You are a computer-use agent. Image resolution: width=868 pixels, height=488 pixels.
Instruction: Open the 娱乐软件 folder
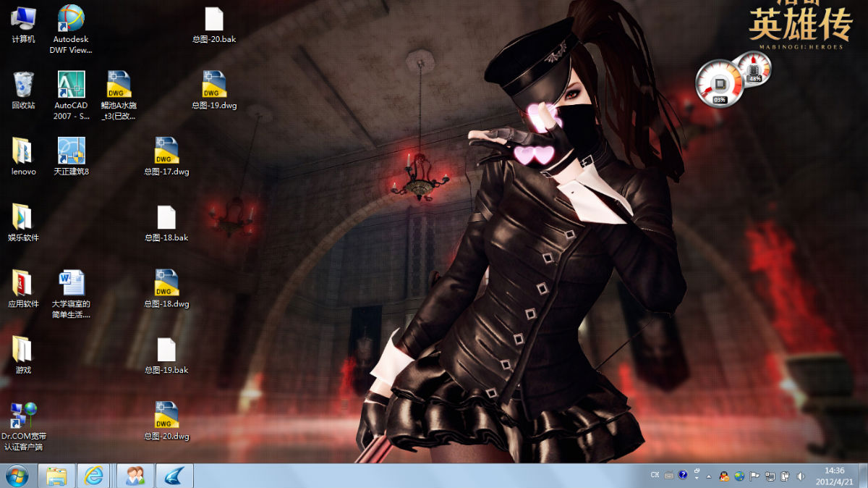[23, 222]
